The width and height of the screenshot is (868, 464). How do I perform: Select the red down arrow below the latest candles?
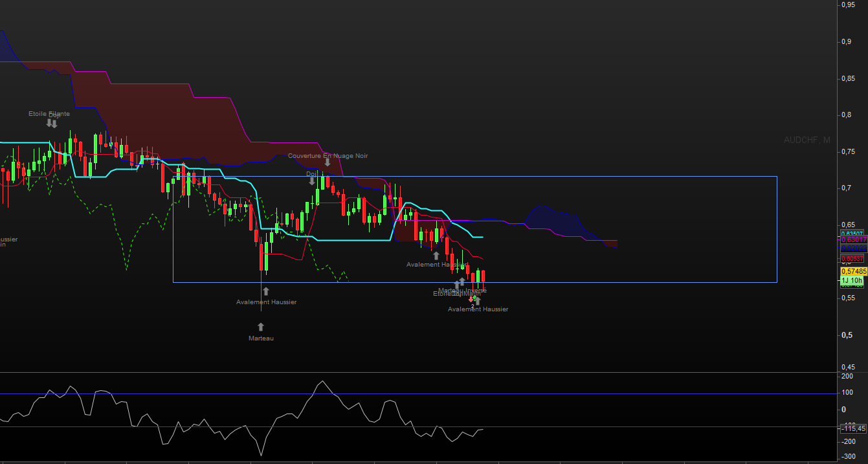click(471, 299)
